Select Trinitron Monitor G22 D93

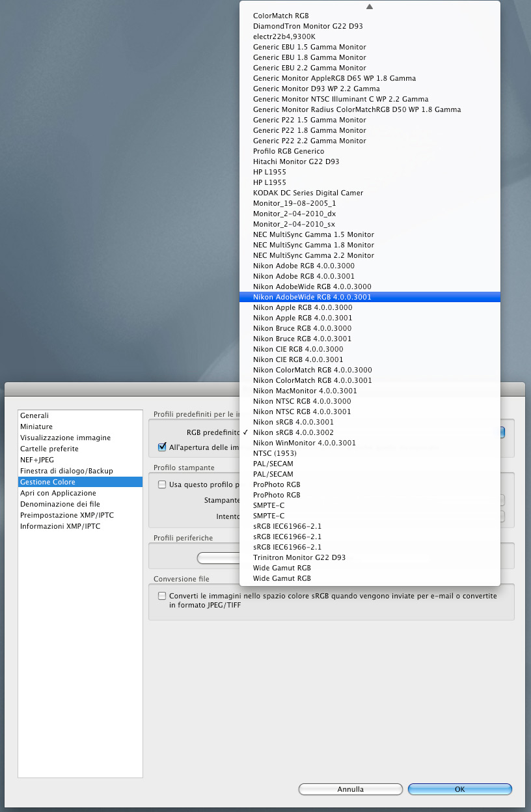(x=370, y=557)
